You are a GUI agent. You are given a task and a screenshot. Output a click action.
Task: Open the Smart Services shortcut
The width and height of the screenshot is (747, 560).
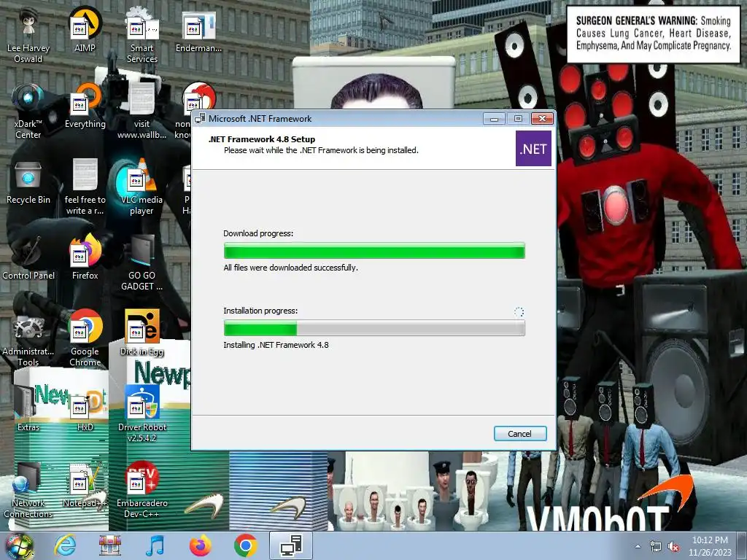pyautogui.click(x=142, y=35)
